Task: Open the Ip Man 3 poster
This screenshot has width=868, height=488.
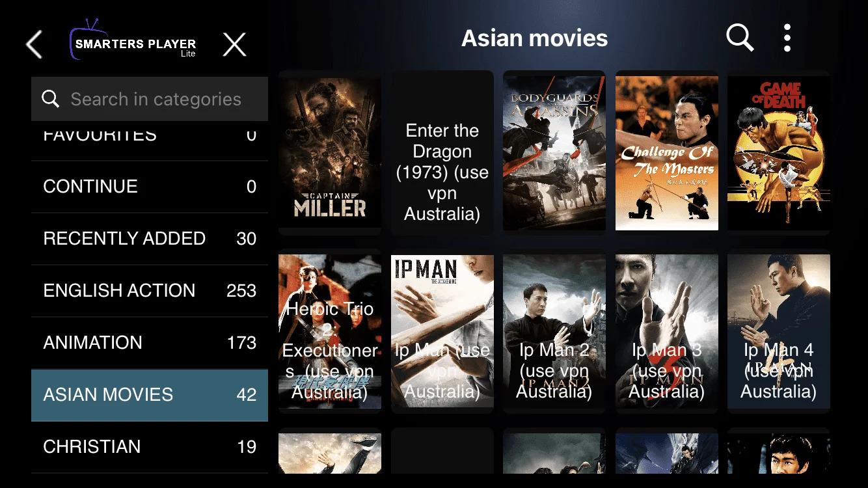Action: [x=667, y=332]
